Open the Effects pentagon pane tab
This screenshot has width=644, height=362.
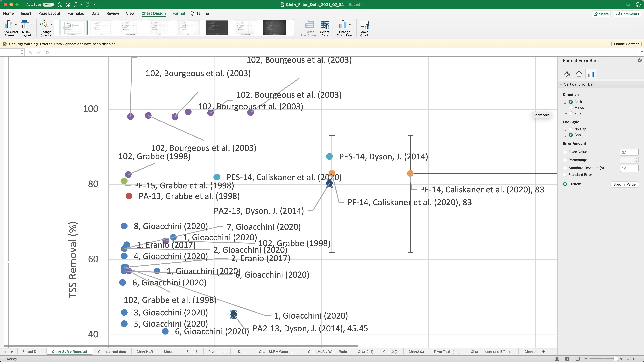coord(579,74)
